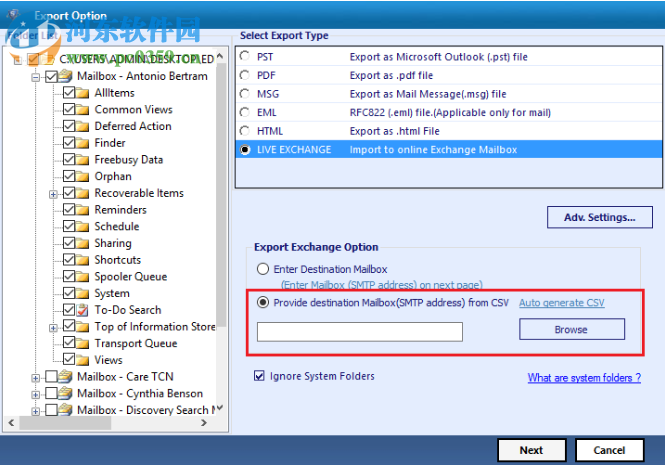Click the Reminders folder icon
This screenshot has height=465, width=665.
(83, 210)
